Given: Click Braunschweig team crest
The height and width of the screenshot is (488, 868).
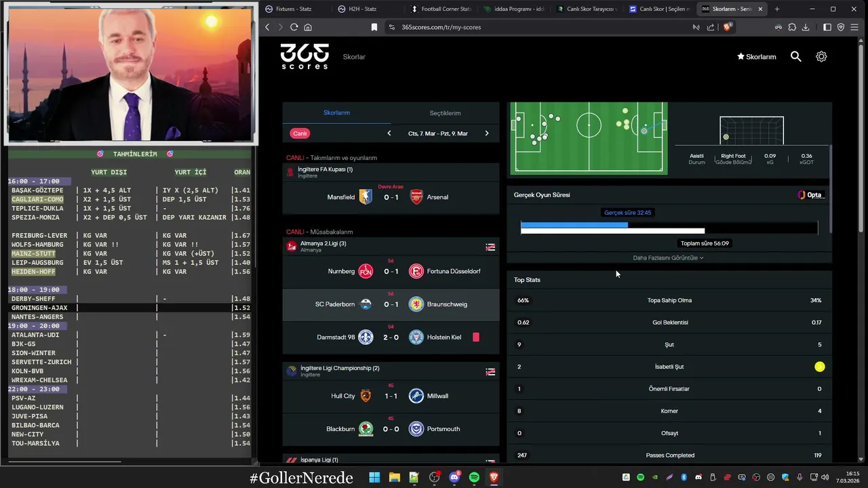Looking at the screenshot, I should tap(416, 304).
